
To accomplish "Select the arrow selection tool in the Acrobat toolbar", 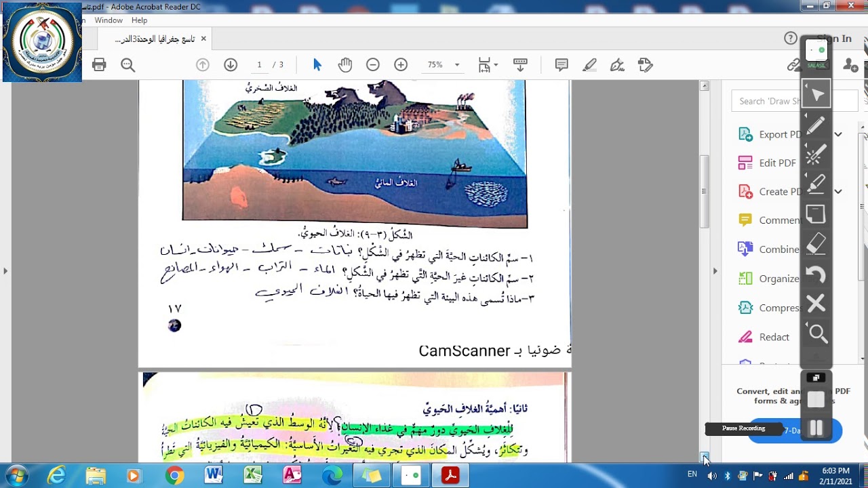I will (317, 65).
